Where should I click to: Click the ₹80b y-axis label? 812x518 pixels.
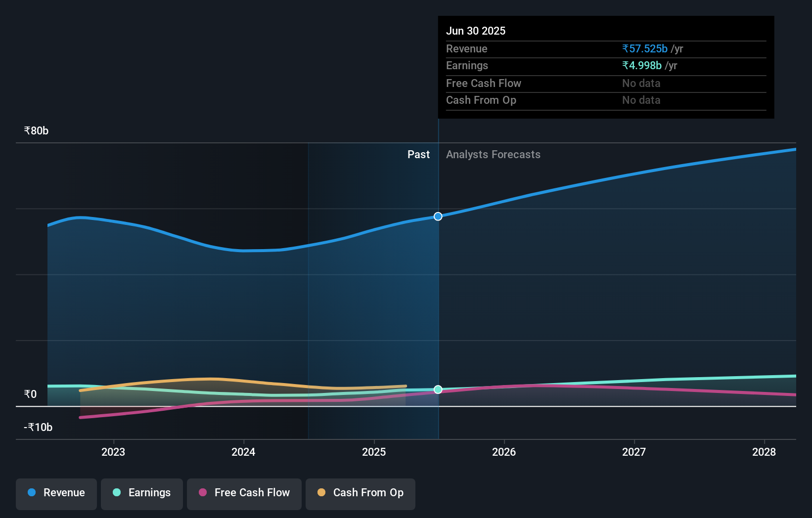36,131
